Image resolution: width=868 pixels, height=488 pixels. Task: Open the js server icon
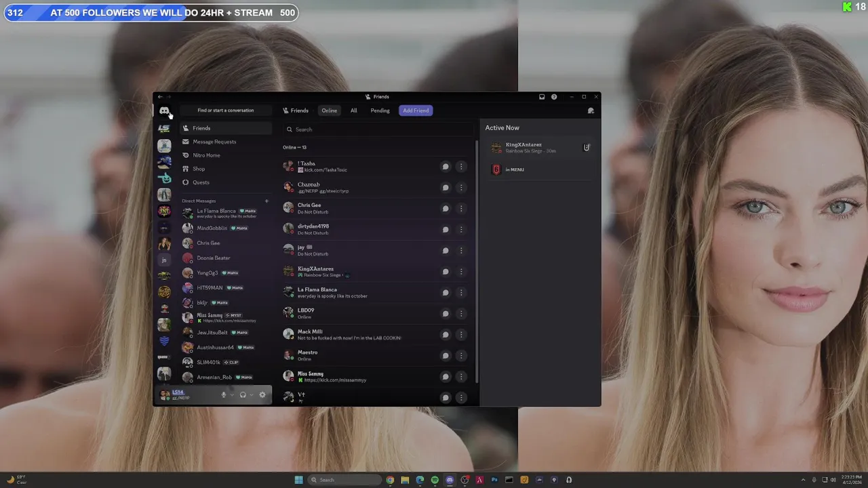[164, 260]
